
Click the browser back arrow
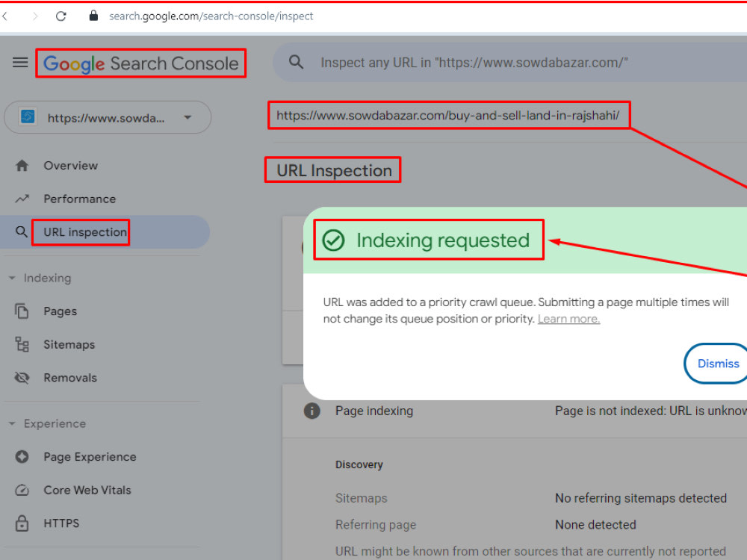(4, 16)
